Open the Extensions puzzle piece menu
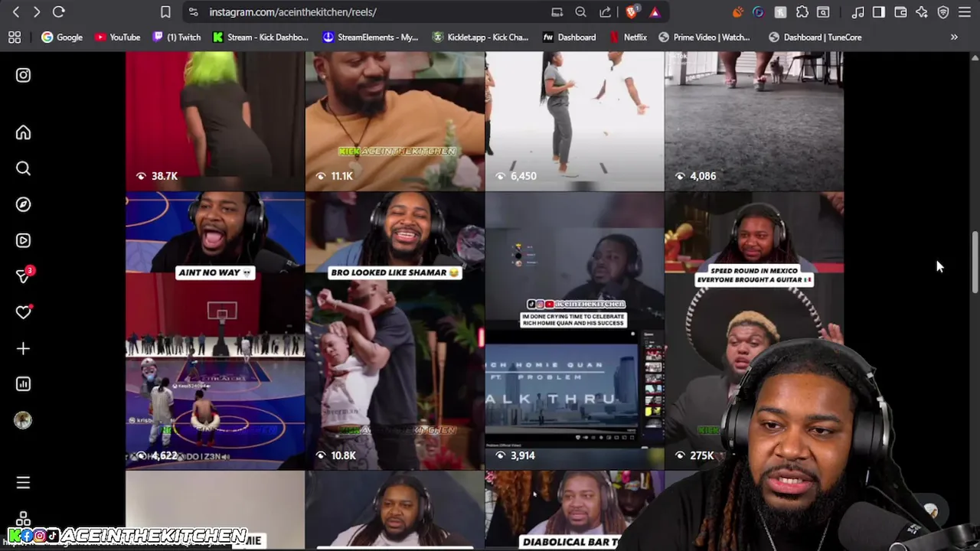980x551 pixels. [x=802, y=11]
